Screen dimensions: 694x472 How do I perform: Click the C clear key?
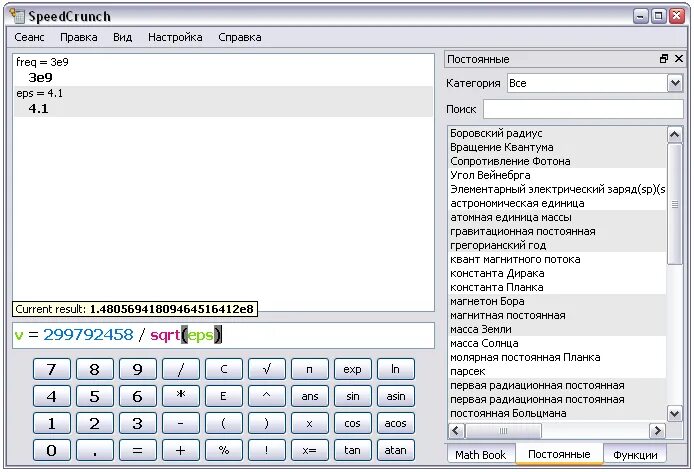224,369
